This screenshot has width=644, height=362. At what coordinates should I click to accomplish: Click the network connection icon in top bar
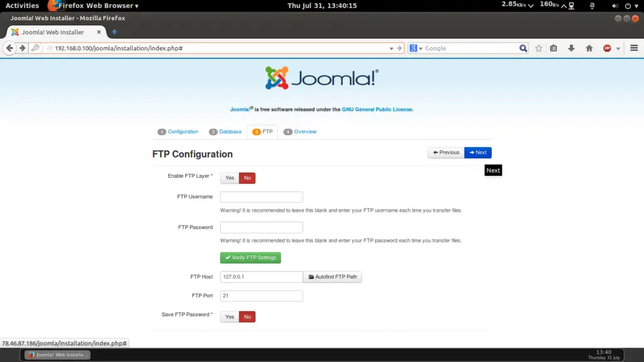point(571,6)
